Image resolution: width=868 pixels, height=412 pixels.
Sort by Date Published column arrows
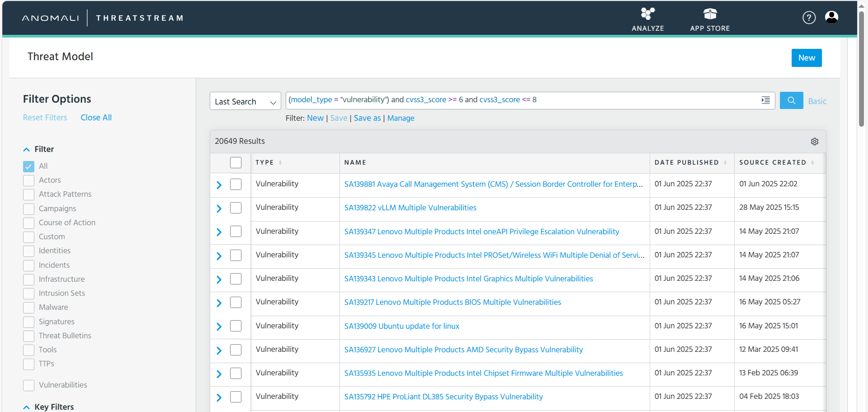[725, 163]
